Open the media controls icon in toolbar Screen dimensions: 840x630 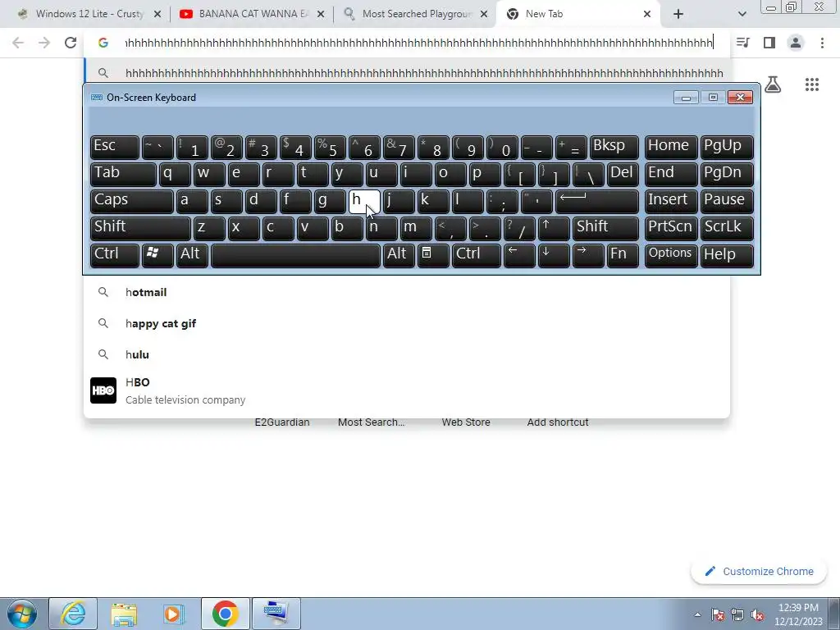742,43
